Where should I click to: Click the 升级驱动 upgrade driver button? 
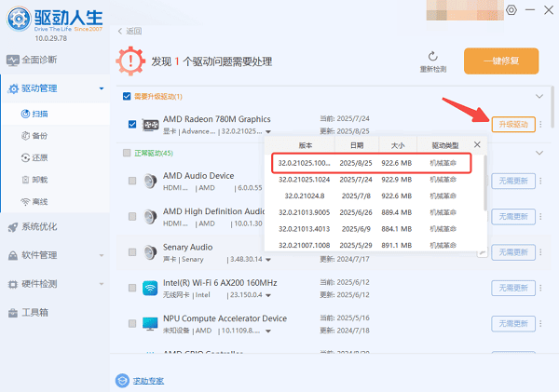pyautogui.click(x=512, y=125)
